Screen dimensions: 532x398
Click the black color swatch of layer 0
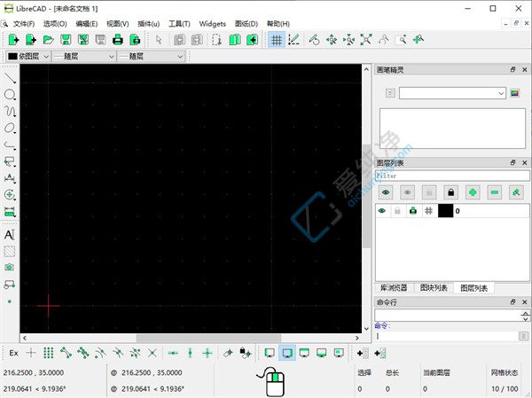coord(445,211)
